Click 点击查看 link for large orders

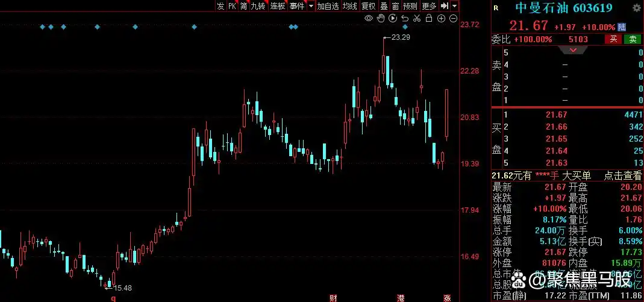coord(623,175)
